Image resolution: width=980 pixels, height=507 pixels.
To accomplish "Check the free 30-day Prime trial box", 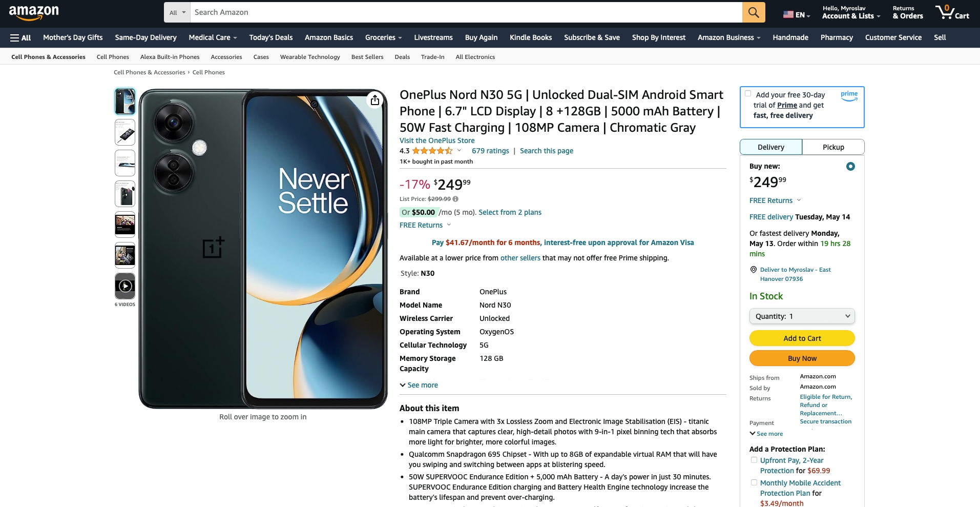I will (x=748, y=93).
